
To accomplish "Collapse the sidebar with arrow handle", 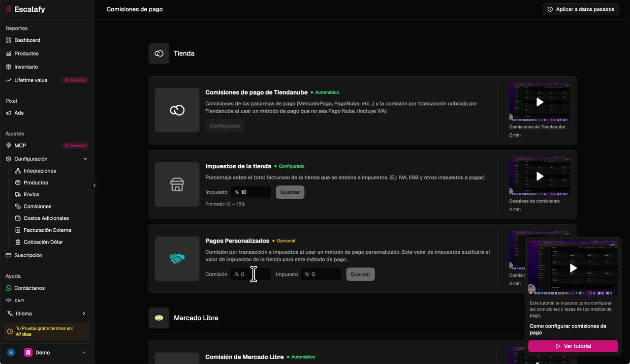I will click(94, 185).
